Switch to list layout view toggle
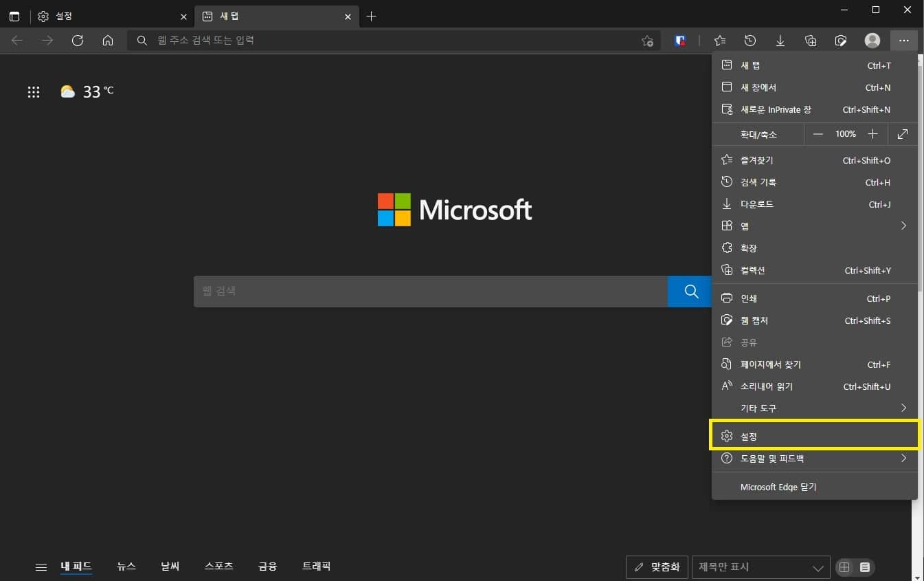Screen dimensions: 924x581 click(x=865, y=567)
